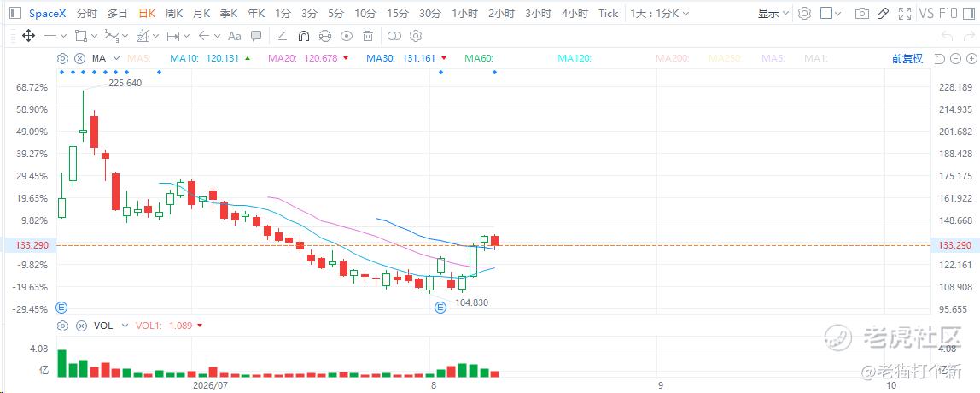Open the 显示 display dropdown
Screen dimensions: 980x393
(773, 13)
